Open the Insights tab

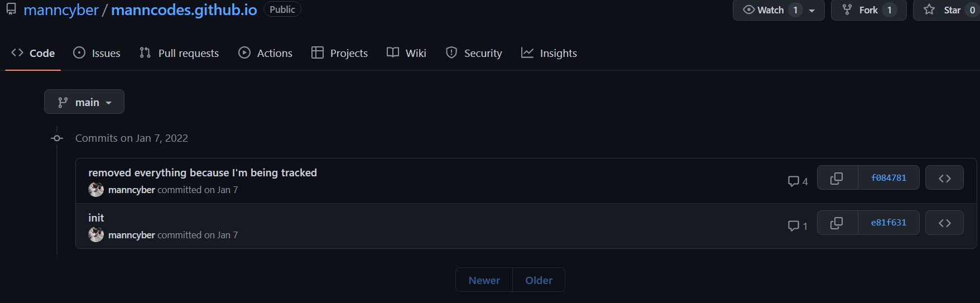[x=549, y=53]
